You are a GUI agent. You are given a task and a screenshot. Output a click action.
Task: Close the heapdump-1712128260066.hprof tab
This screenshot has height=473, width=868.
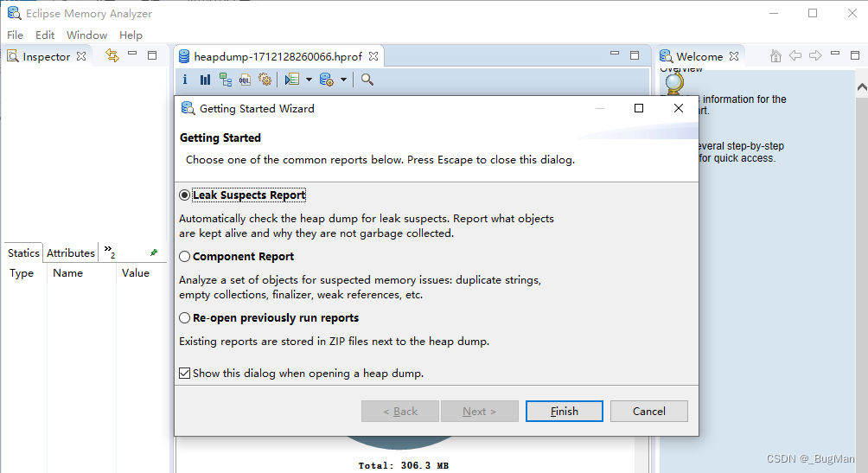pos(373,56)
